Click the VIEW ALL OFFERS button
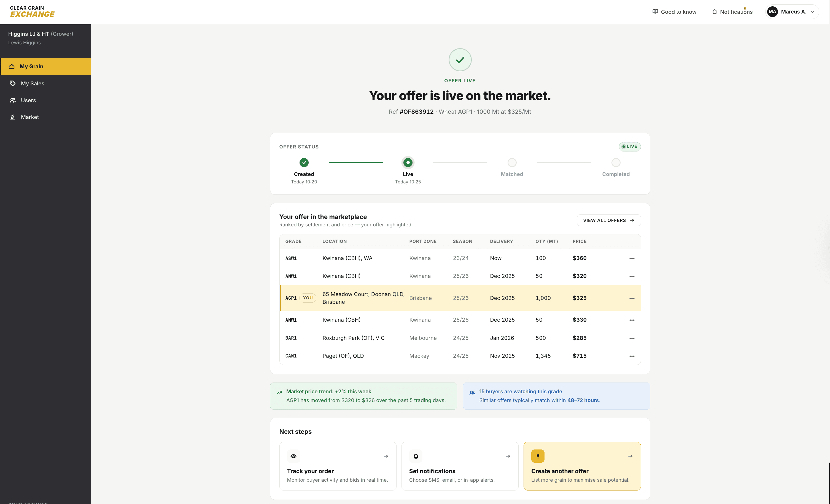830x504 pixels. click(x=608, y=220)
